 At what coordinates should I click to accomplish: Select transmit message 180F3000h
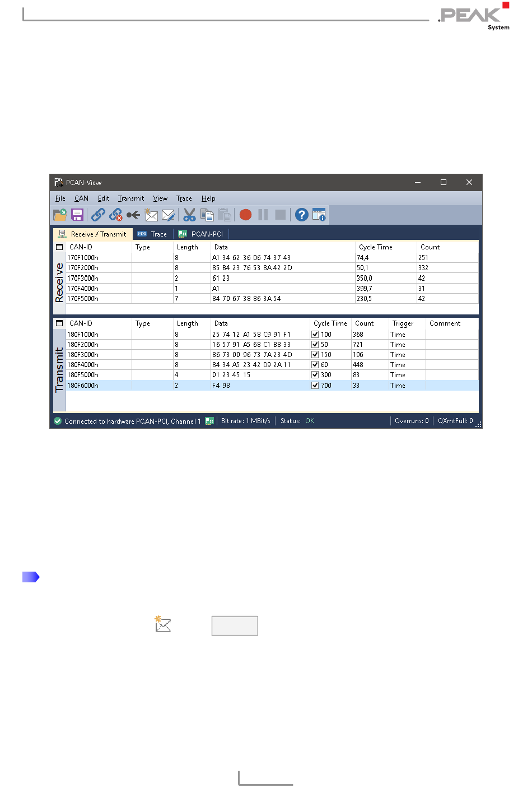272,355
